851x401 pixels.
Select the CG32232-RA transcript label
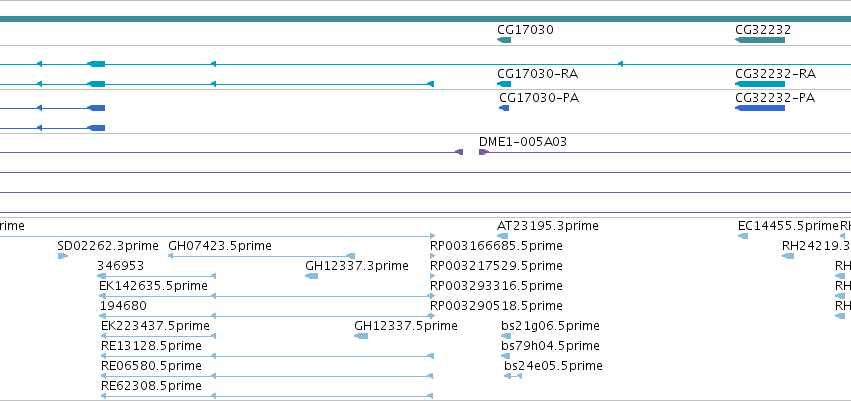(x=775, y=74)
